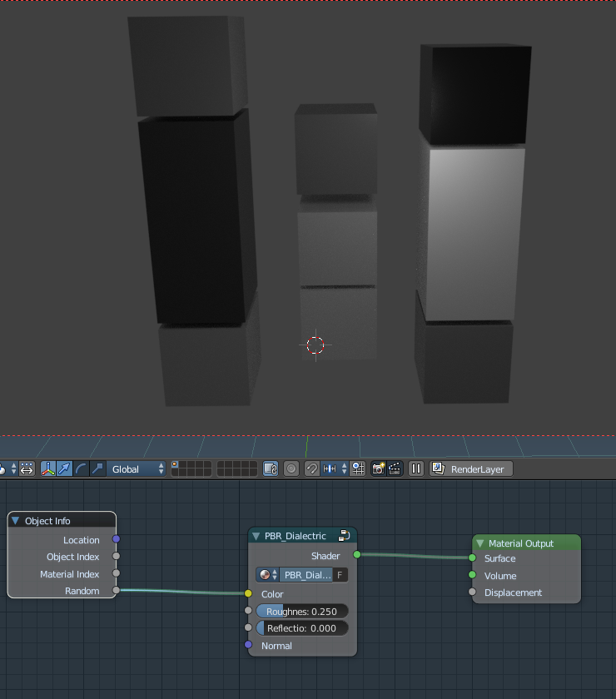
Task: Adjust the Reflectio 0.000 slider
Action: (302, 628)
